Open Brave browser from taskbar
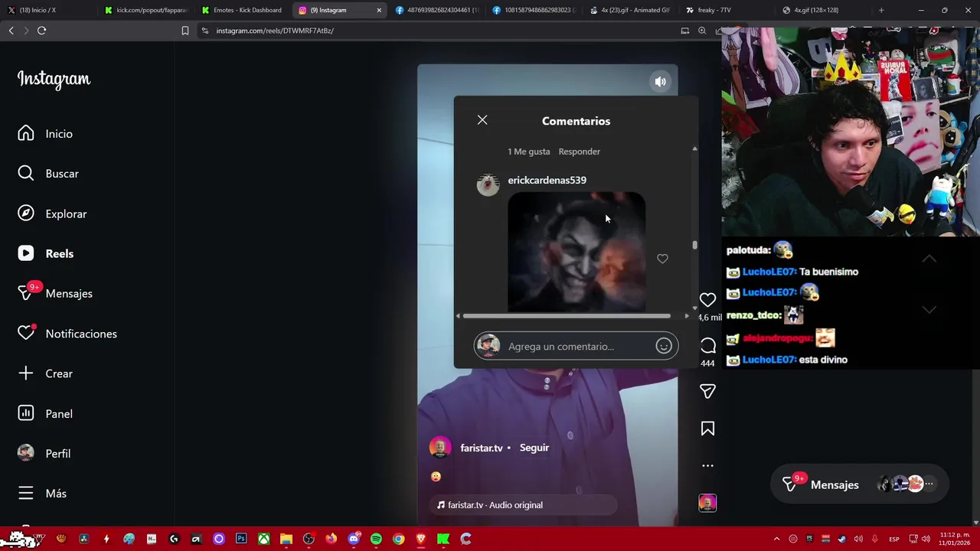Viewport: 980px width, 551px height. point(420,539)
